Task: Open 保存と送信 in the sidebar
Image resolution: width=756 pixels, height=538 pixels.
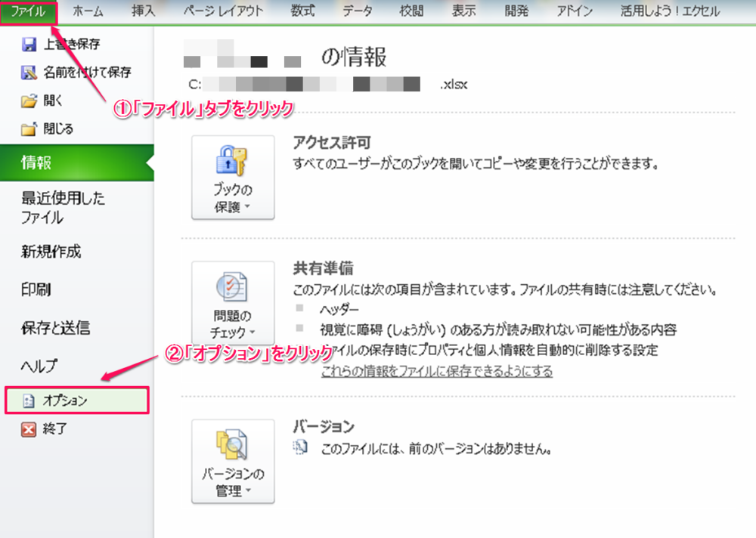Action: point(55,328)
